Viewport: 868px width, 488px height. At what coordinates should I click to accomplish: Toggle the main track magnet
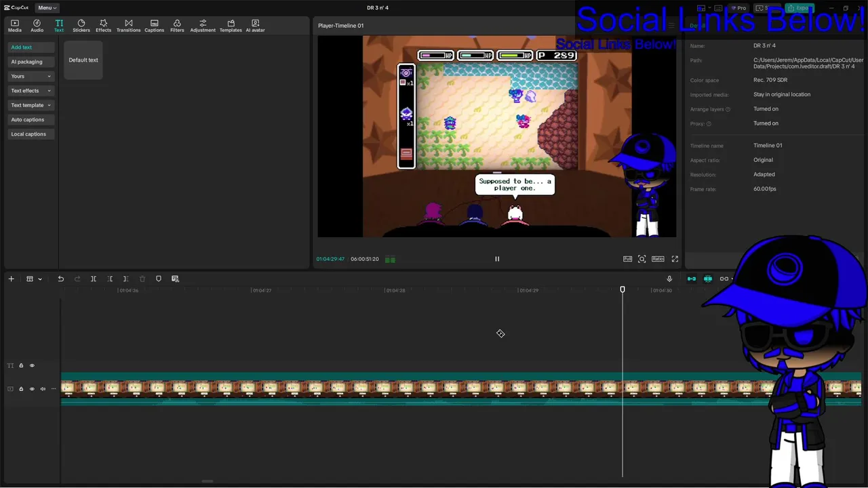(692, 279)
